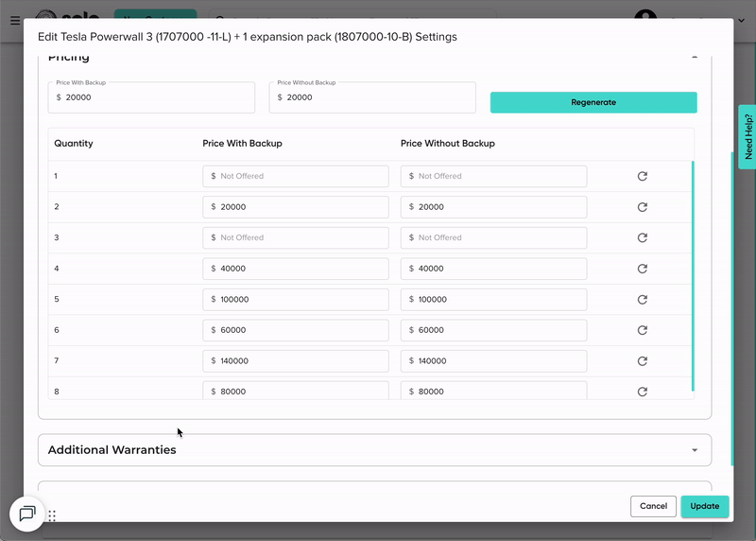Screen dimensions: 756x541
Task: Click the refresh icon for quantity 2
Action: click(643, 207)
